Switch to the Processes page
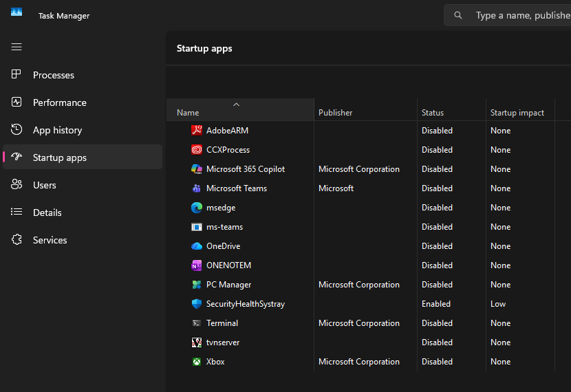Screen dimensions: 571x392 54,75
